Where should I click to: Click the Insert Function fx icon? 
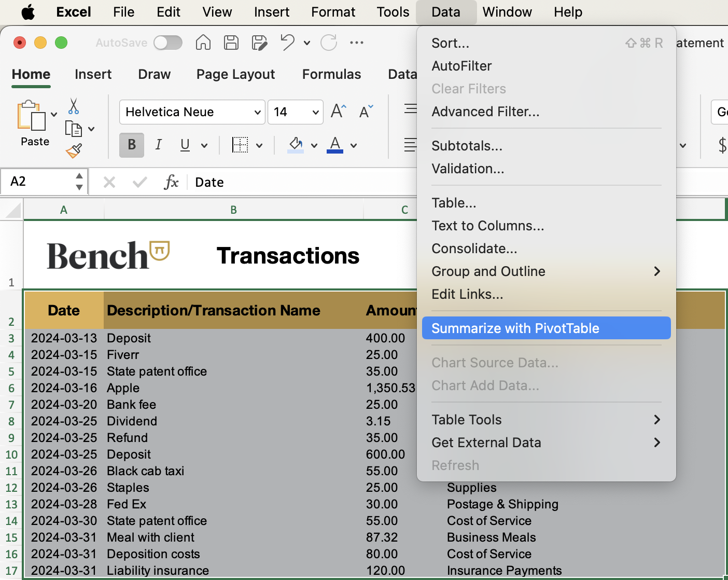pos(171,182)
